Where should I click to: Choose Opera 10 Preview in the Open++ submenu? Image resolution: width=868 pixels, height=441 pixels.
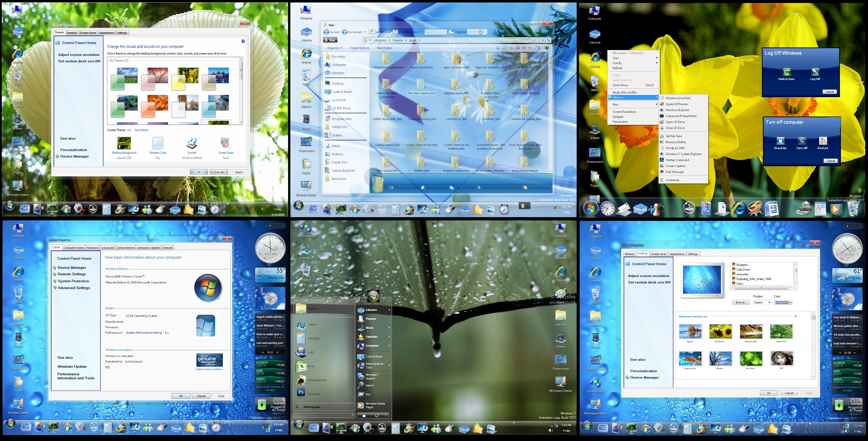click(x=683, y=104)
